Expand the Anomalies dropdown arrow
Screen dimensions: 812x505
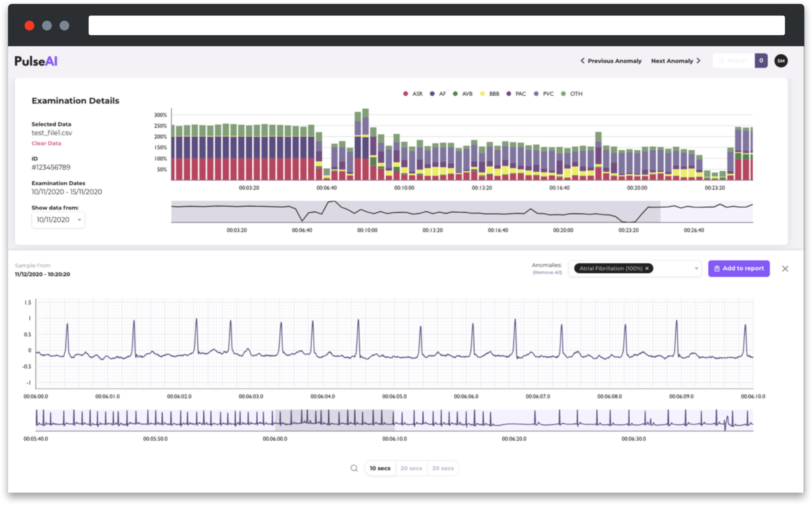point(696,269)
